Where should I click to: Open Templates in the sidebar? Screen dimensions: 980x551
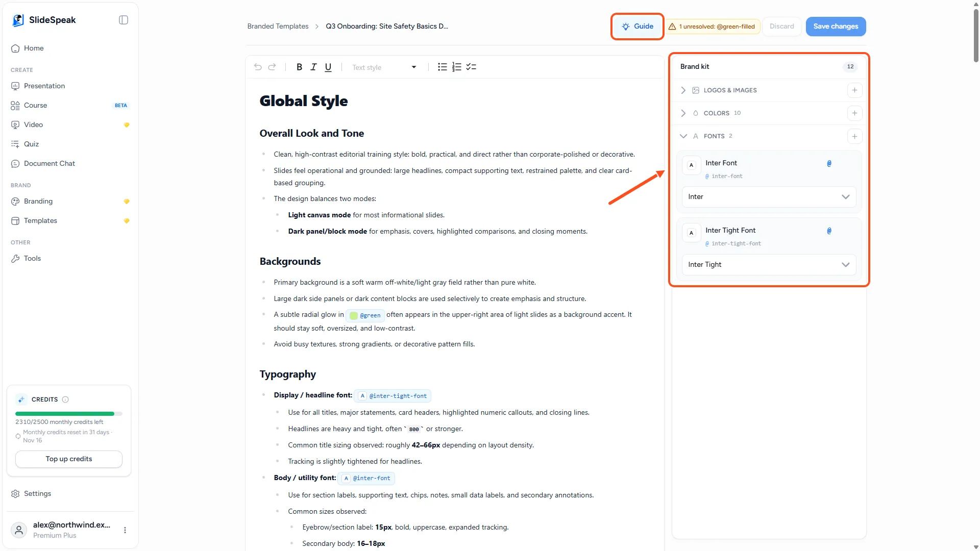click(x=69, y=221)
